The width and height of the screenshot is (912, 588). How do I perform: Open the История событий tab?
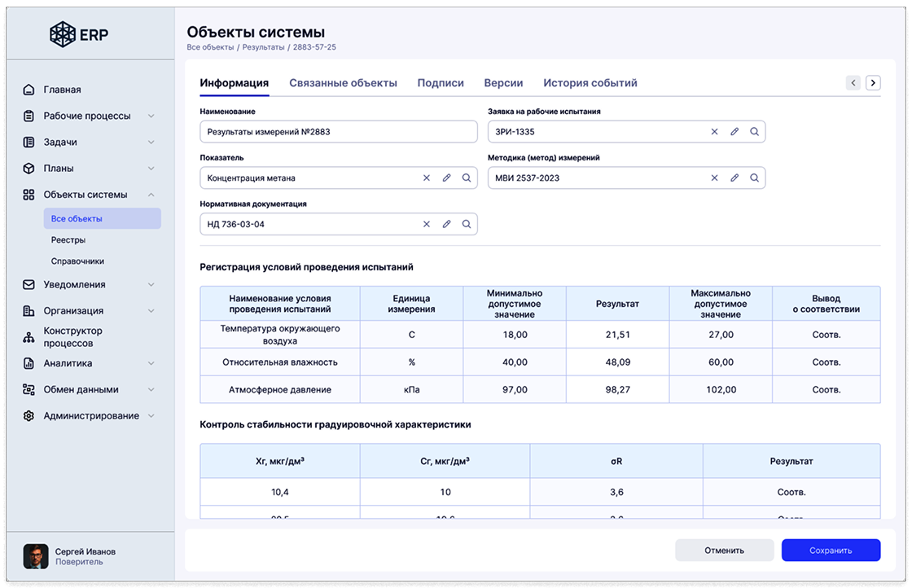(x=590, y=83)
